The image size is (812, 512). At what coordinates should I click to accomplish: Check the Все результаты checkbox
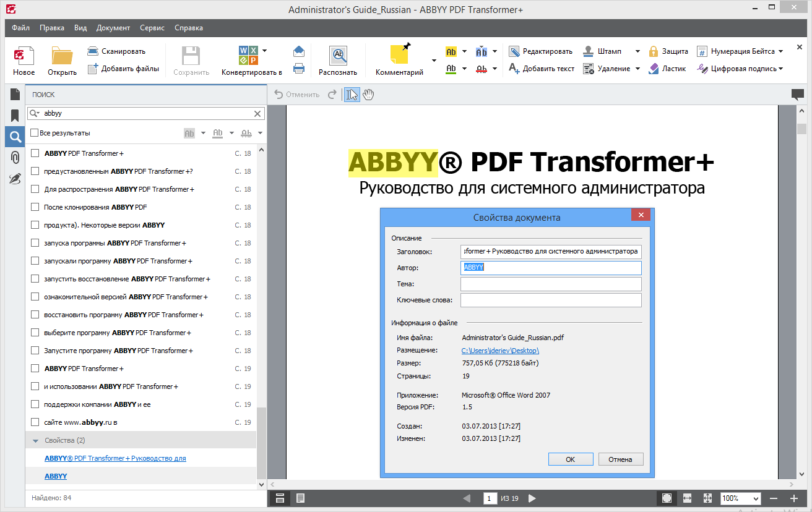pyautogui.click(x=35, y=133)
